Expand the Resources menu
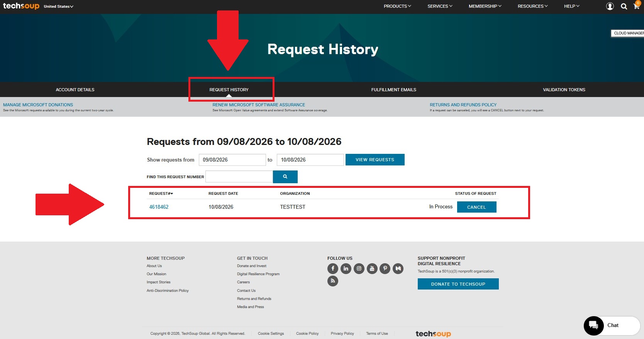The image size is (644, 339). click(532, 6)
